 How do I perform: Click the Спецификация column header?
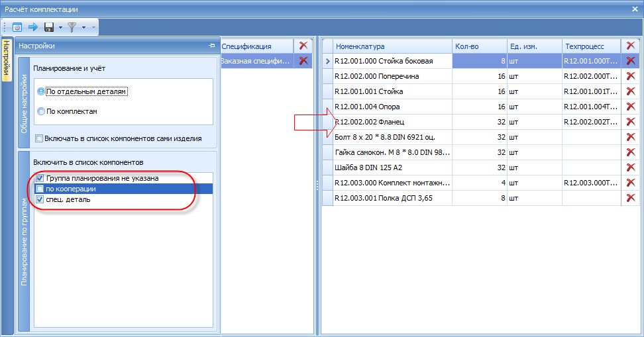[x=258, y=46]
